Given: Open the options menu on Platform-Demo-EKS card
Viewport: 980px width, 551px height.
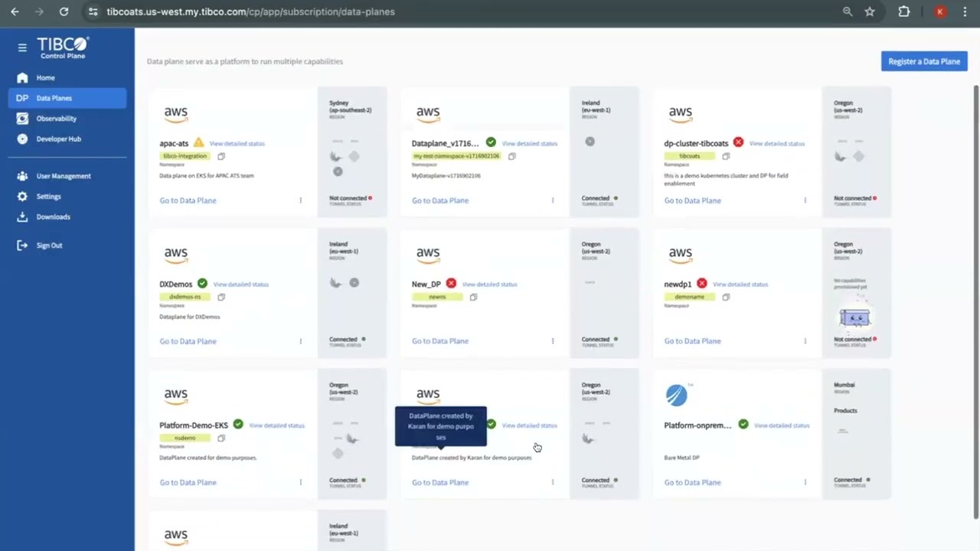Looking at the screenshot, I should [x=300, y=482].
